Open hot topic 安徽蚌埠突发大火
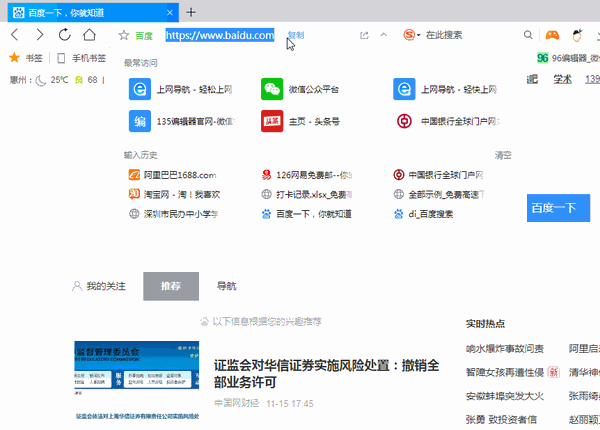This screenshot has width=600, height=430. pyautogui.click(x=505, y=396)
